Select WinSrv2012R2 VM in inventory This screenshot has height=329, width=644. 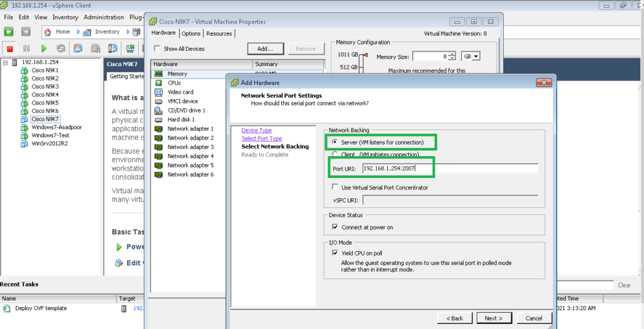pos(49,144)
